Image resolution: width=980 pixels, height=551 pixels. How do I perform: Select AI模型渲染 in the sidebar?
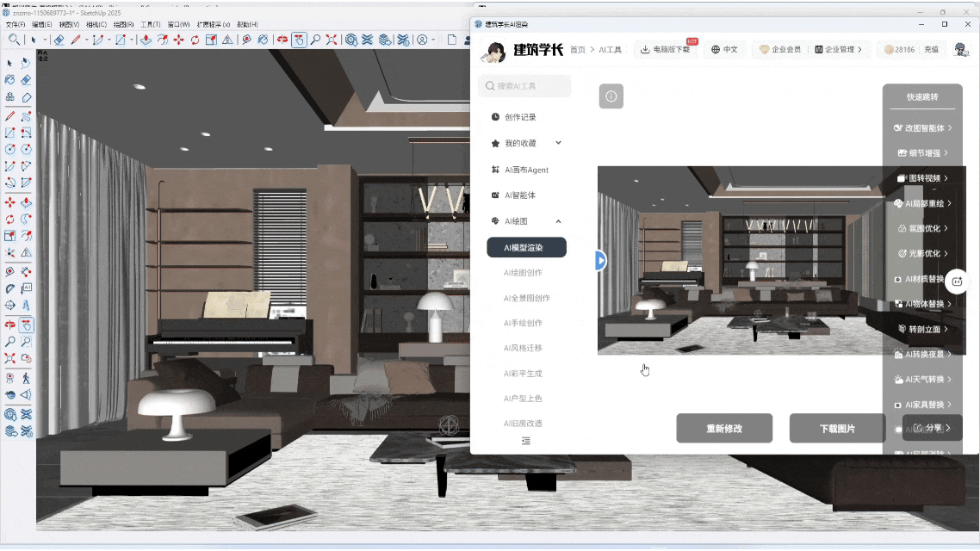coord(526,247)
